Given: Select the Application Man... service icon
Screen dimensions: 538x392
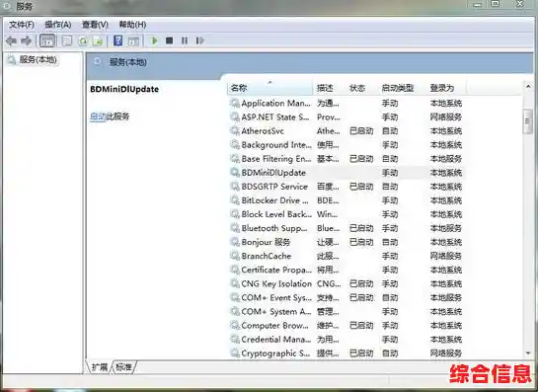Looking at the screenshot, I should (235, 103).
